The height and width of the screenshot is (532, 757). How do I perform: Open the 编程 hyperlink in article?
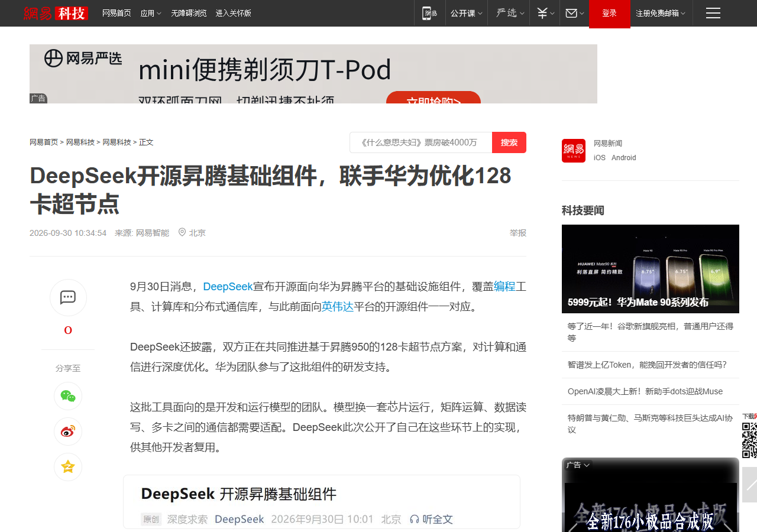pos(504,287)
